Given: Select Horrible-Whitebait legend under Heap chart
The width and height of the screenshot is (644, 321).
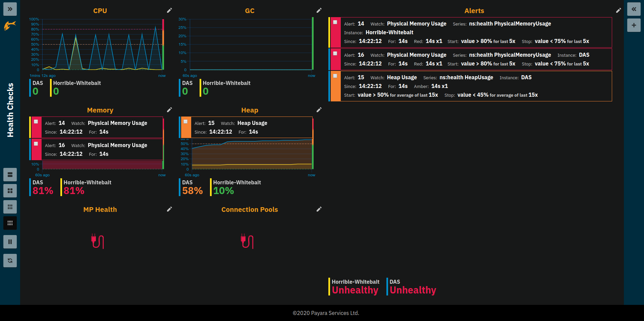Looking at the screenshot, I should pos(236,187).
